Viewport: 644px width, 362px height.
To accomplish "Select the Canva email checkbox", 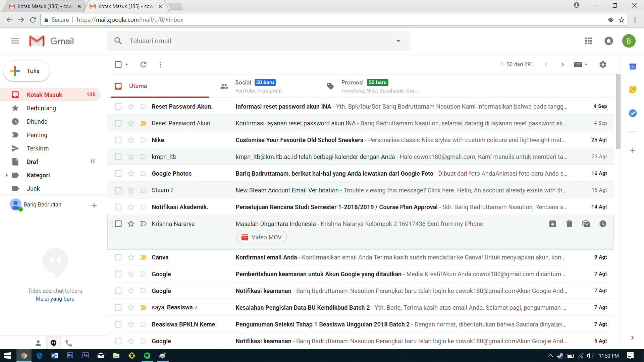I will (118, 257).
